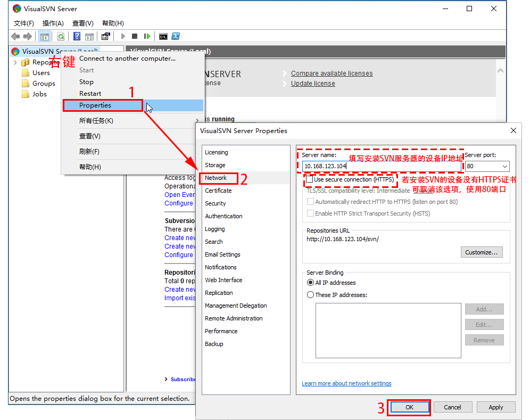The width and height of the screenshot is (530, 420).
Task: Select the Users folder in tree
Action: (41, 73)
